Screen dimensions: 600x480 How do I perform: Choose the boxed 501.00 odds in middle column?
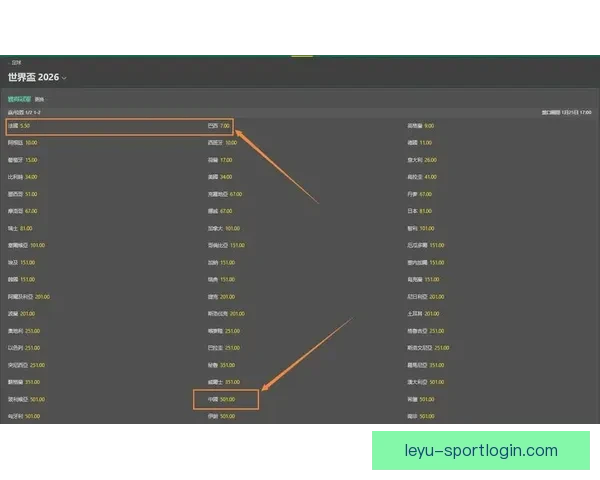(x=227, y=399)
